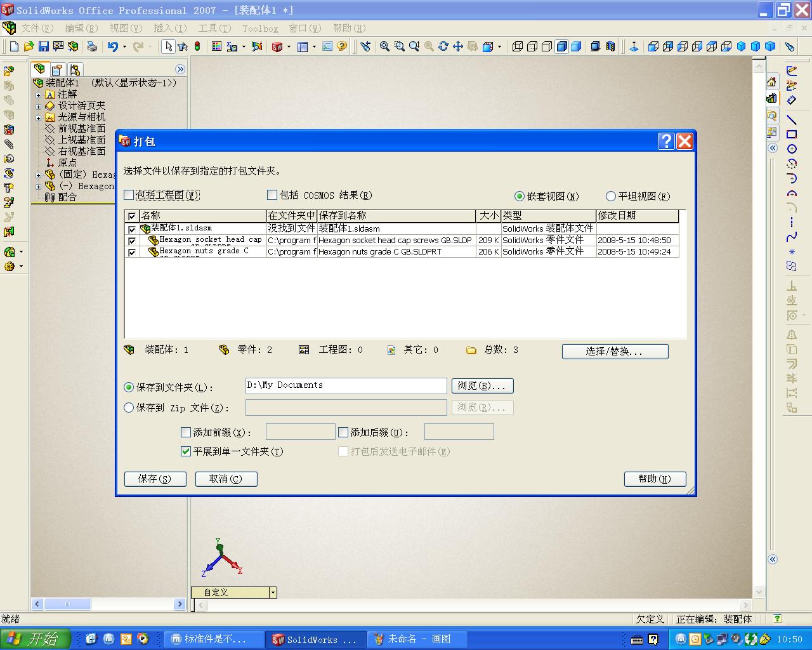Uncheck the Hexagon nuts grade C row checkbox
812x650 pixels.
coord(132,252)
